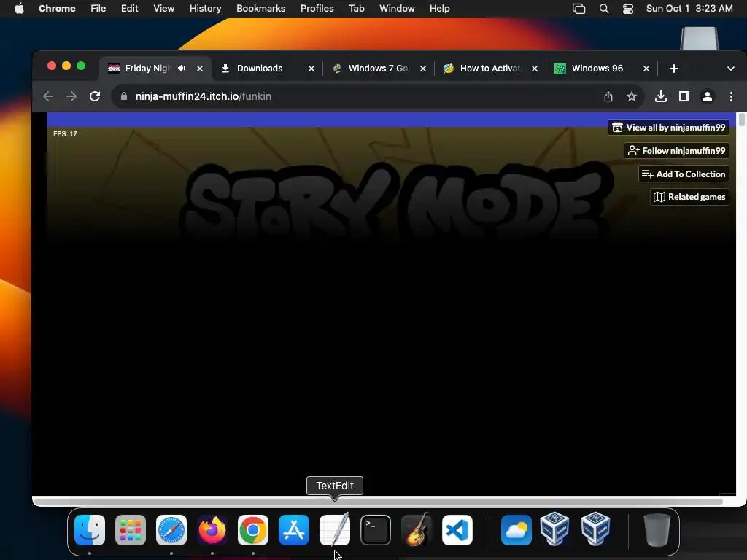Open the App Store from the Dock
This screenshot has height=560, width=747.
(294, 530)
